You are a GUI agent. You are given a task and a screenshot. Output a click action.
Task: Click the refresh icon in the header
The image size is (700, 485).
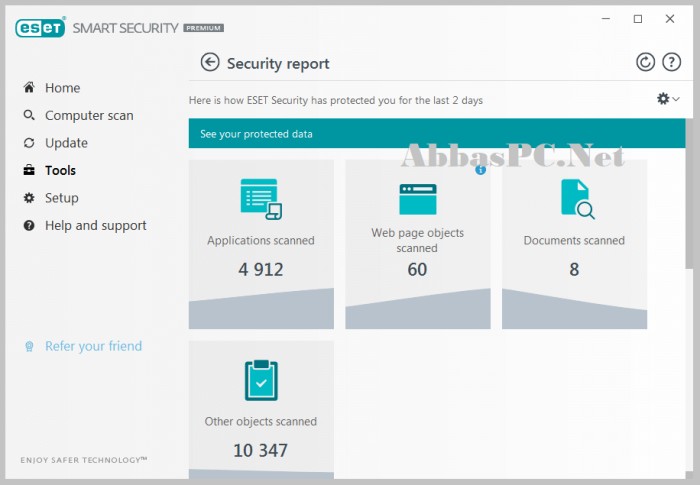pos(645,62)
